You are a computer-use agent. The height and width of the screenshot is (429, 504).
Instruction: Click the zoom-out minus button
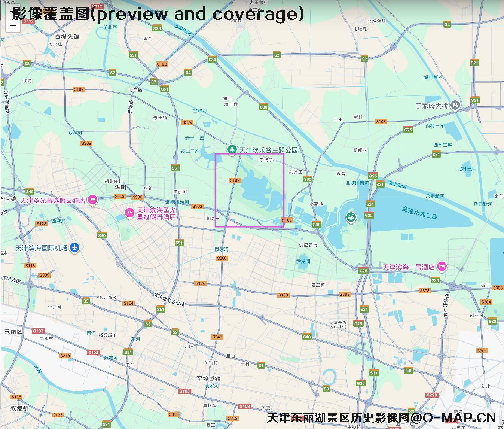tap(13, 26)
